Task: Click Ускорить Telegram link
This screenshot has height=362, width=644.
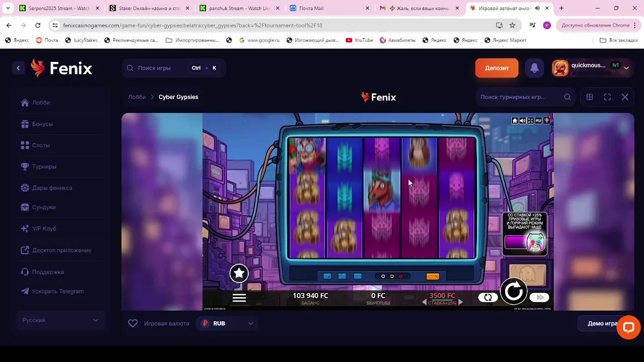Action: [58, 291]
